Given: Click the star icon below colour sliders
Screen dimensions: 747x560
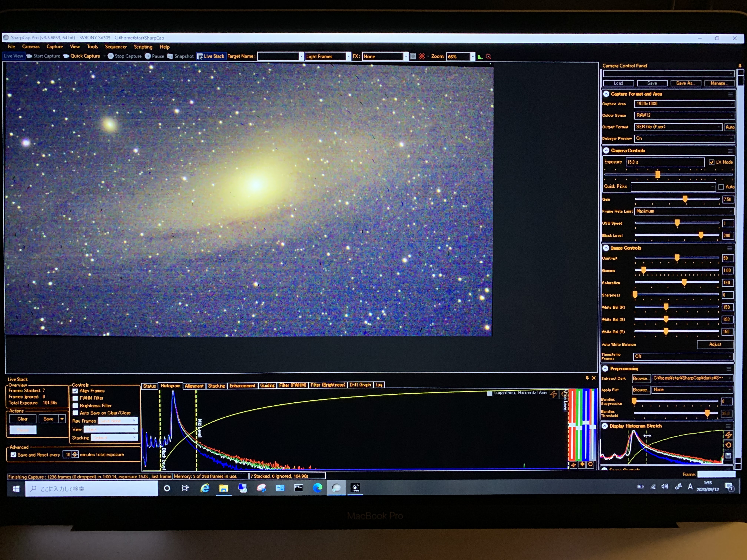Looking at the screenshot, I should click(582, 464).
